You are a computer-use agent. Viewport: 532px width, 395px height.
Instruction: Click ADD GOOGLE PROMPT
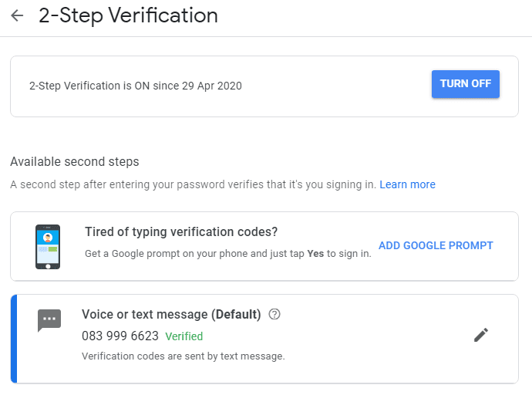coord(436,246)
